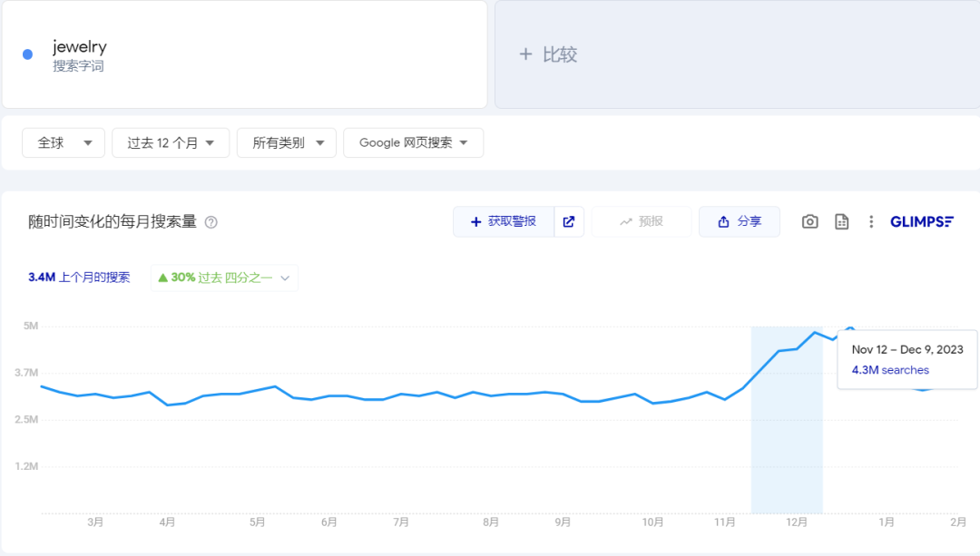Click the upload-style share icon on 分享
The width and height of the screenshot is (980, 556).
click(x=723, y=220)
